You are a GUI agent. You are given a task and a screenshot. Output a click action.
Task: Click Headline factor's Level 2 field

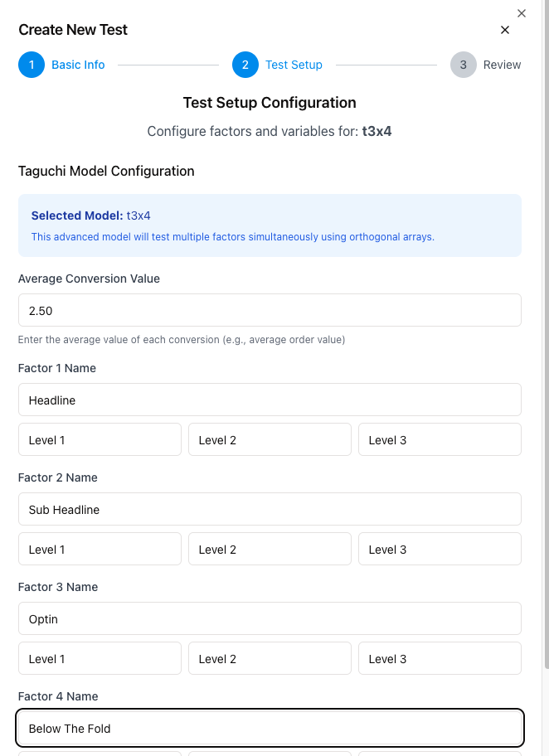click(x=270, y=439)
